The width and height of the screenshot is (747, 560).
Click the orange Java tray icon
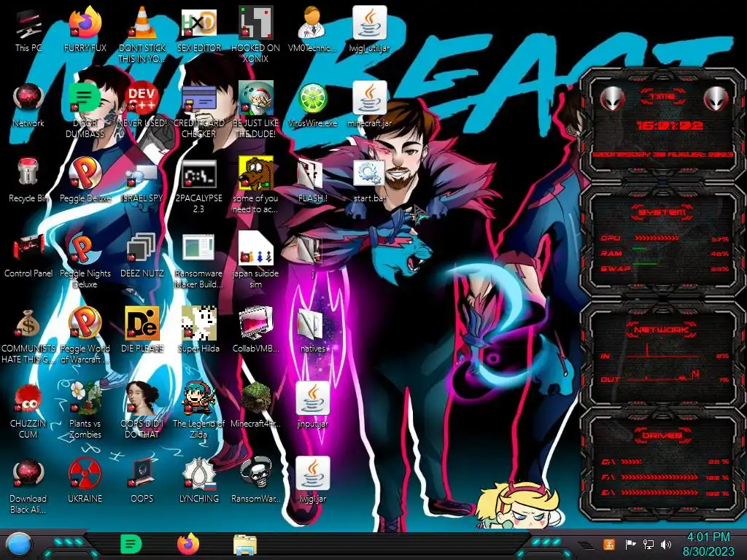tap(609, 544)
